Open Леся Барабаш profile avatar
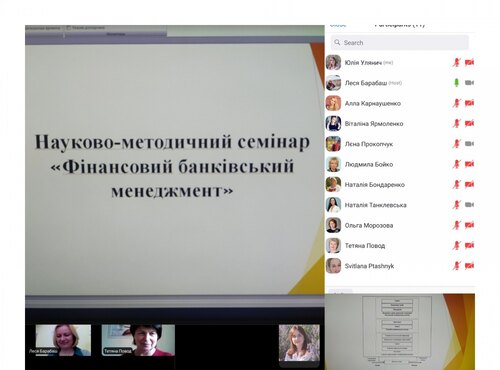Viewport: 500px width, 370px height. [333, 83]
